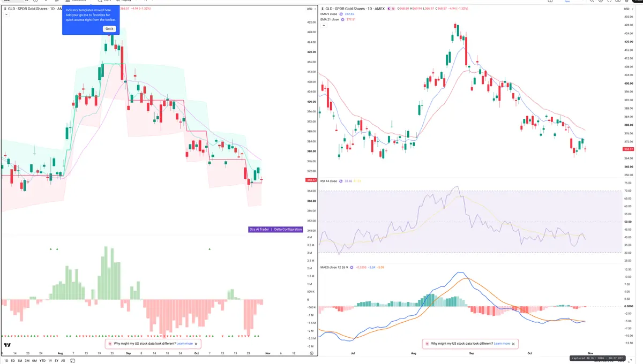Switch to the 6M time range

(x=34, y=361)
